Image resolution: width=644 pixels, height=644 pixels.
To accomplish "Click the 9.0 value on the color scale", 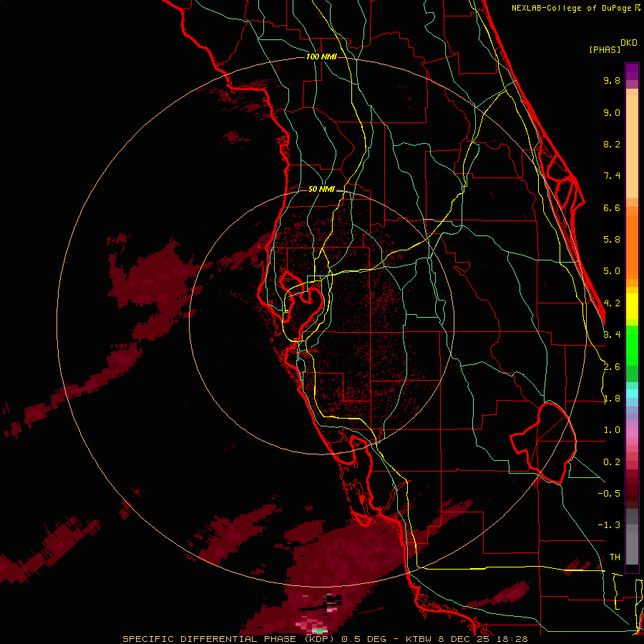I will (x=612, y=112).
